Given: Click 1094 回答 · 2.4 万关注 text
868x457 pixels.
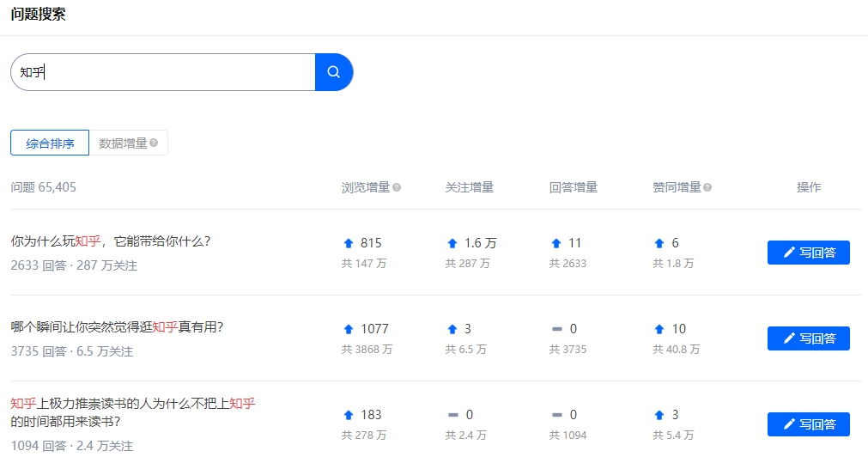Looking at the screenshot, I should [x=72, y=446].
